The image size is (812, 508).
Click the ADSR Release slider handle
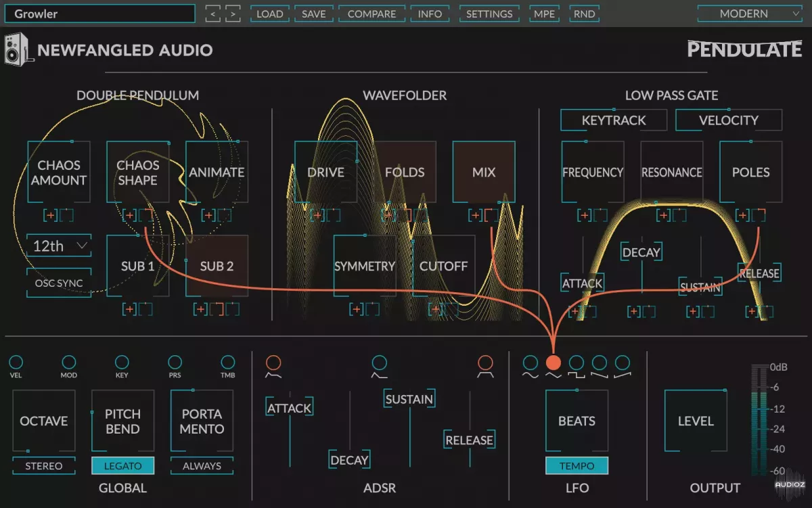(x=470, y=440)
